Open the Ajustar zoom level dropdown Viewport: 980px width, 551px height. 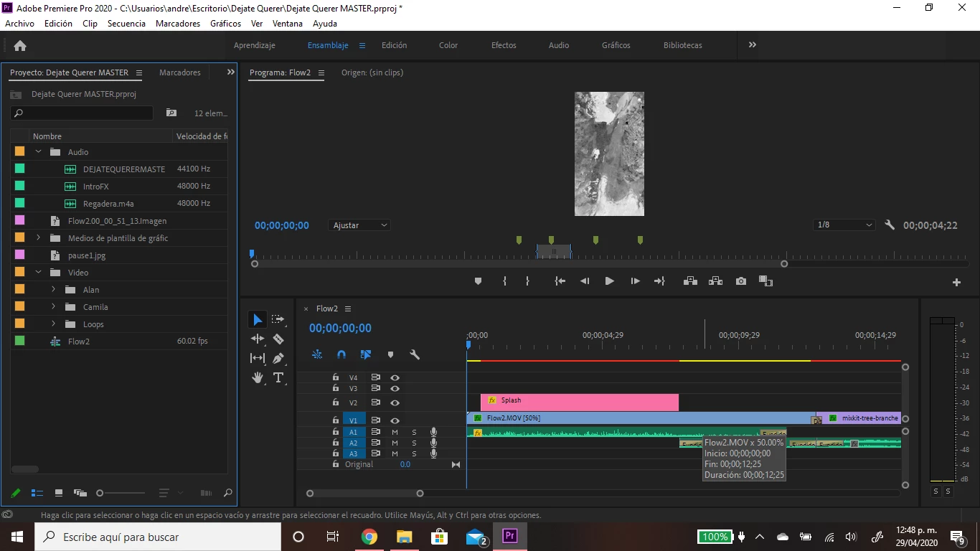click(359, 225)
